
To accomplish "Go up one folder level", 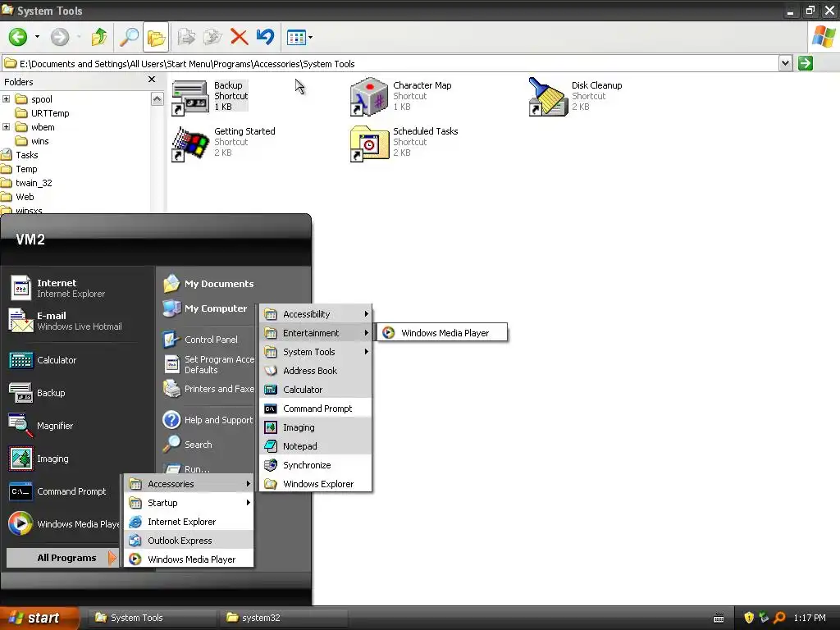I will (x=99, y=37).
